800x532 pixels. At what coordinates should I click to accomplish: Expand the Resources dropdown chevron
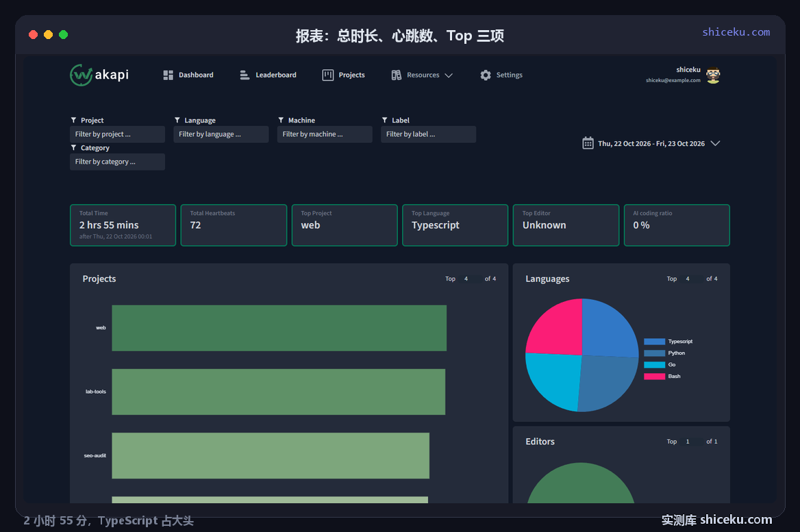[x=449, y=75]
